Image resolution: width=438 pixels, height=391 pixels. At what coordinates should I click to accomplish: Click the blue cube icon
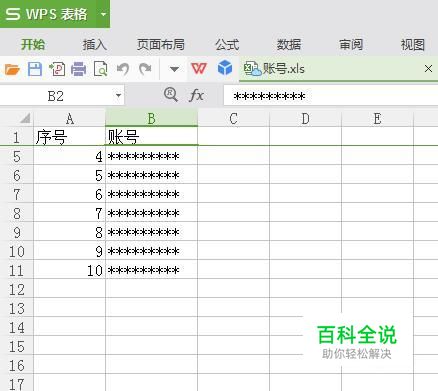[x=225, y=68]
